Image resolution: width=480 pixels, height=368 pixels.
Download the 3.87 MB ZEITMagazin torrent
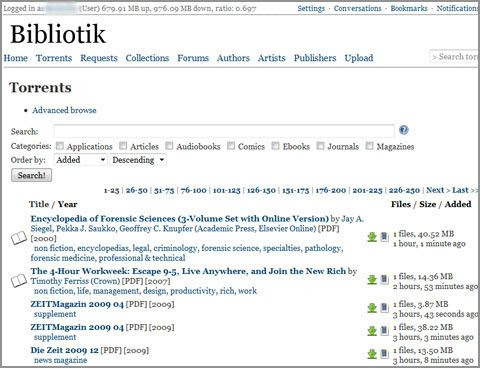[372, 307]
